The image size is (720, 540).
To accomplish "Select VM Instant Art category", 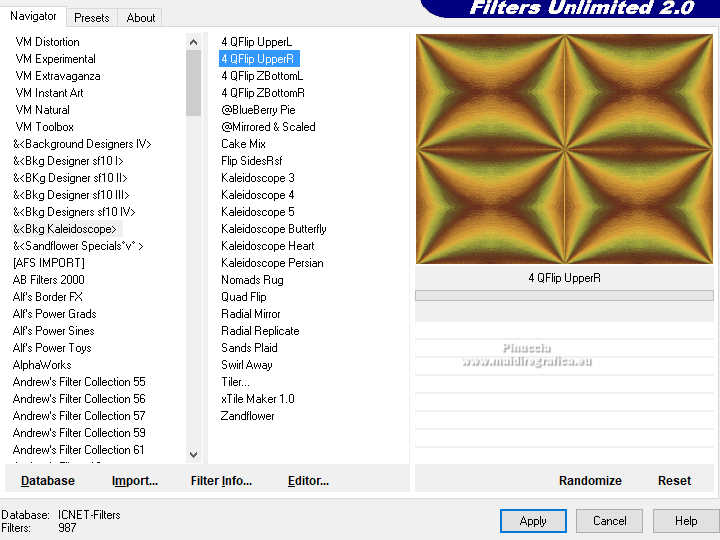I will [x=50, y=93].
